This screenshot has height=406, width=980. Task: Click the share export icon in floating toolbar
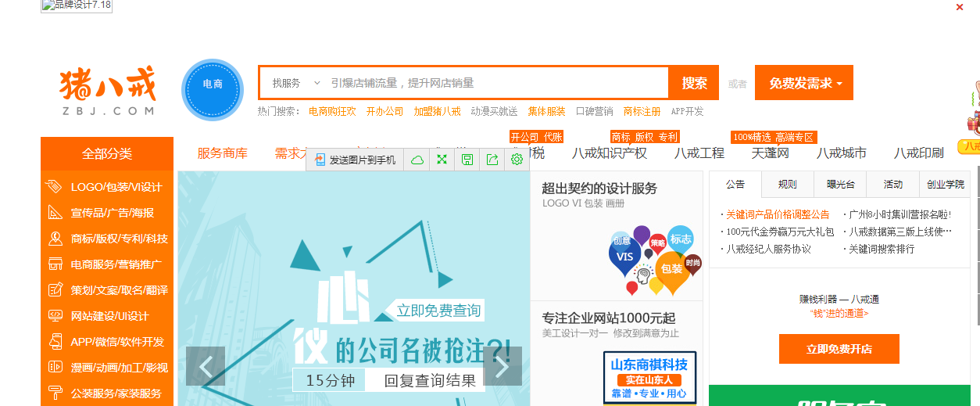tap(492, 160)
